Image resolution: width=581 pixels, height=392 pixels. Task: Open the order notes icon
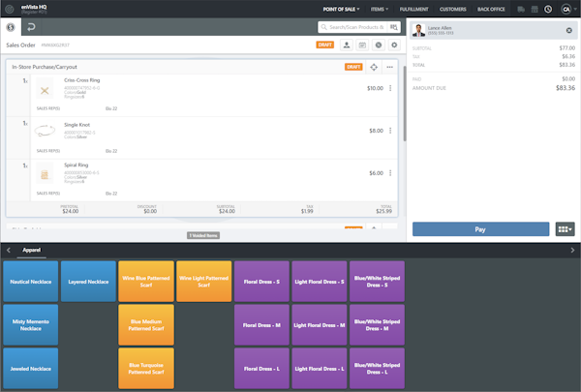click(362, 45)
